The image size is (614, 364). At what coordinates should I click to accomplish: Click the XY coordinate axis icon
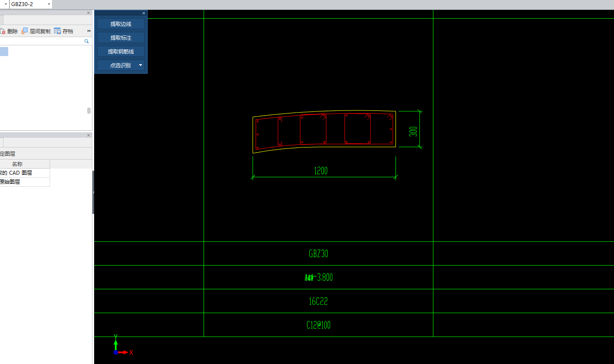[123, 345]
